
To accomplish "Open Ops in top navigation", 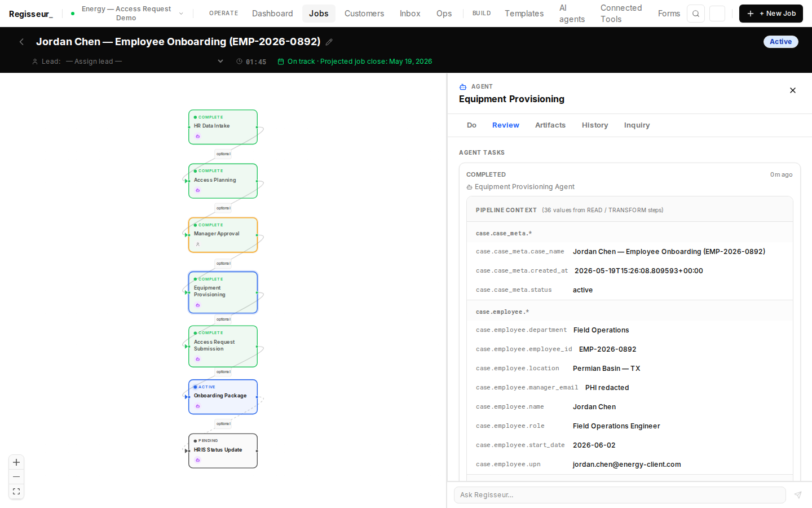I will 444,14.
